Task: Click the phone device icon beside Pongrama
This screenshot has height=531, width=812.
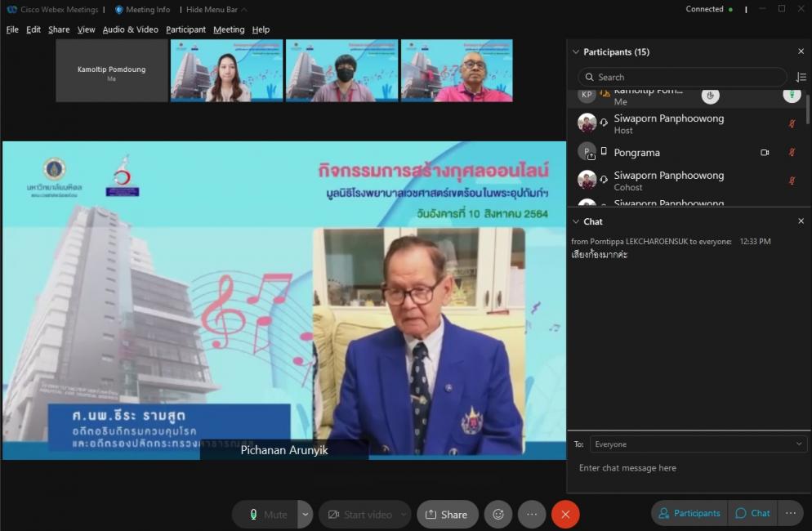Action: (604, 151)
